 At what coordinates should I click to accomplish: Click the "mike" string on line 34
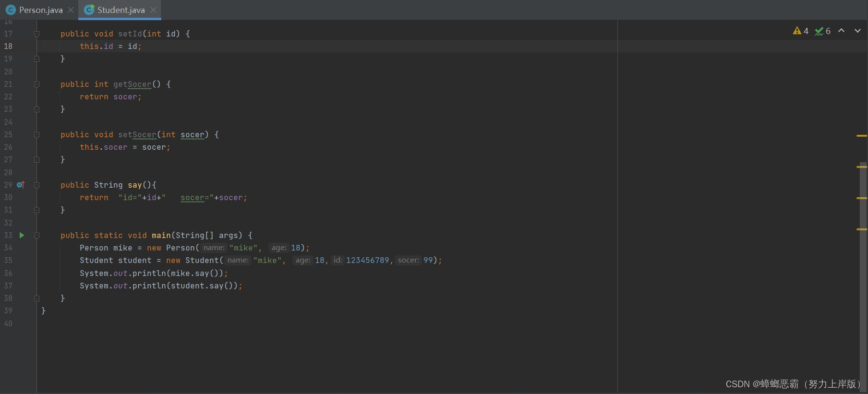click(x=243, y=248)
